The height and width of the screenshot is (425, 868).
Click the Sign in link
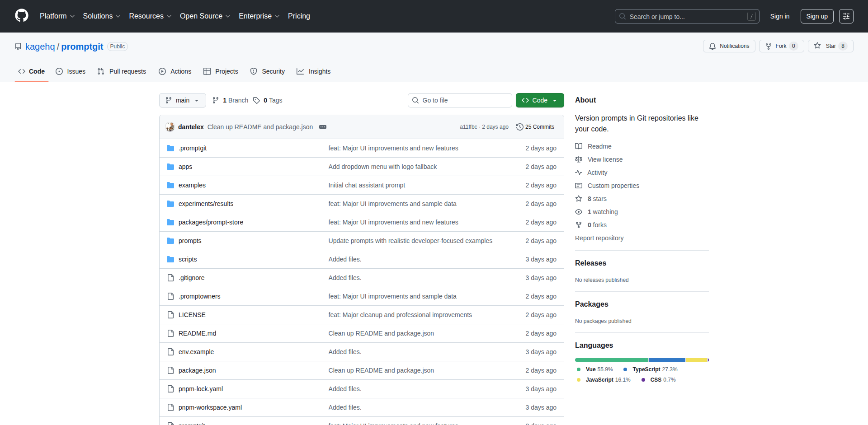[x=780, y=16]
